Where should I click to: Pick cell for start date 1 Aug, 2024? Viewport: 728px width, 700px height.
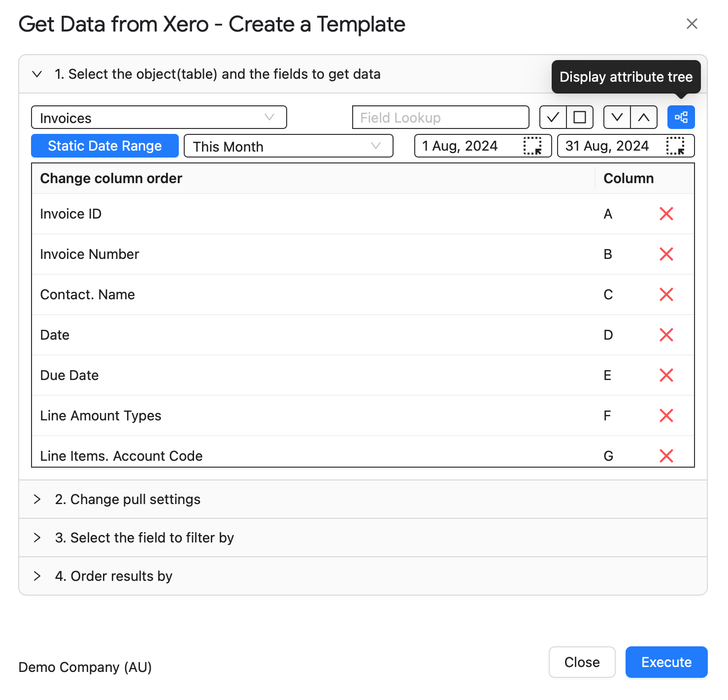(x=532, y=146)
